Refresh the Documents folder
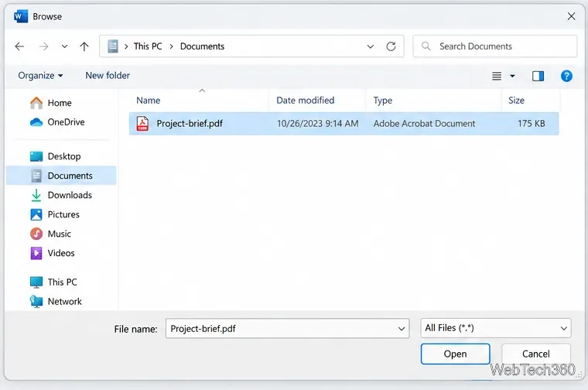The image size is (588, 390). (391, 46)
